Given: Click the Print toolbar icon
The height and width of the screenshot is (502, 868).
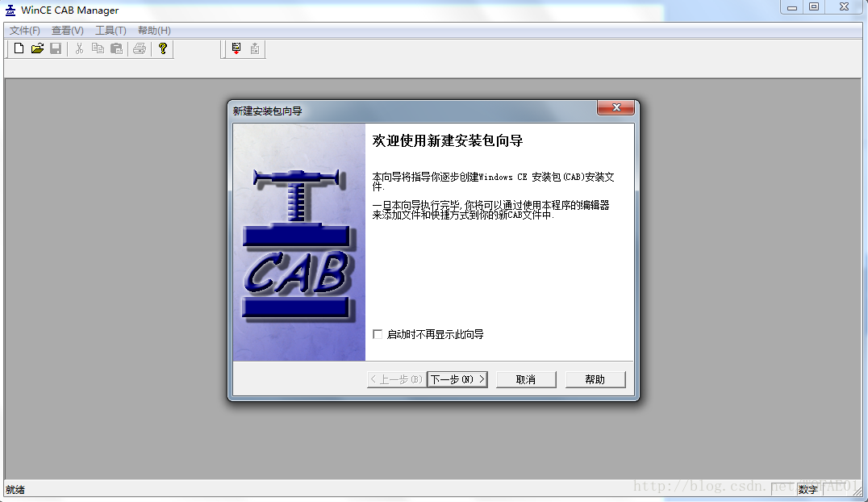Looking at the screenshot, I should coord(140,48).
